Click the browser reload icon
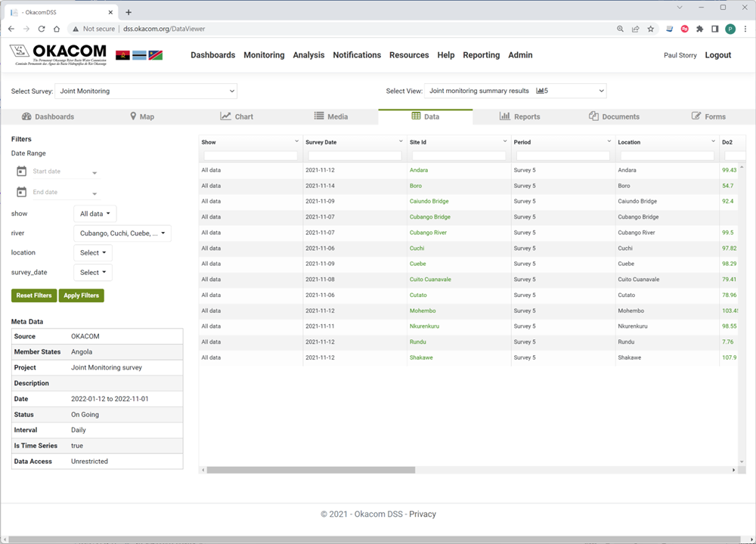The width and height of the screenshot is (756, 544). pyautogui.click(x=42, y=29)
